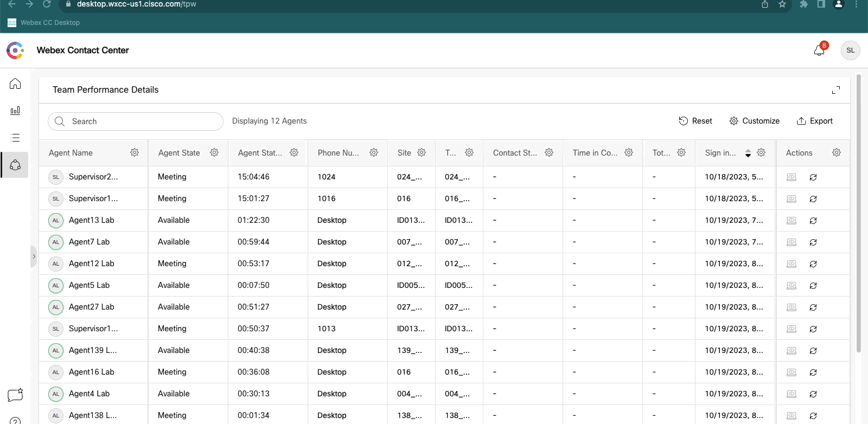
Task: Maximize the Team Performance Details panel
Action: point(835,90)
